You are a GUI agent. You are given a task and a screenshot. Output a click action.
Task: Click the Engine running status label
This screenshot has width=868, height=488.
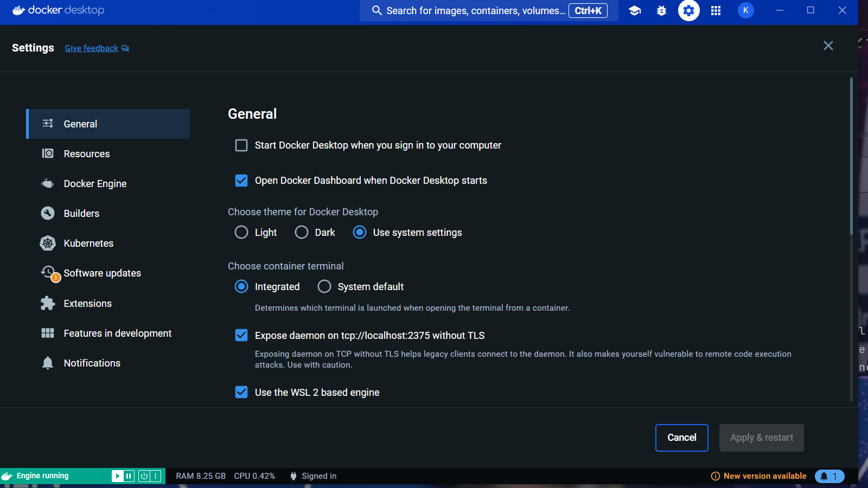click(42, 476)
